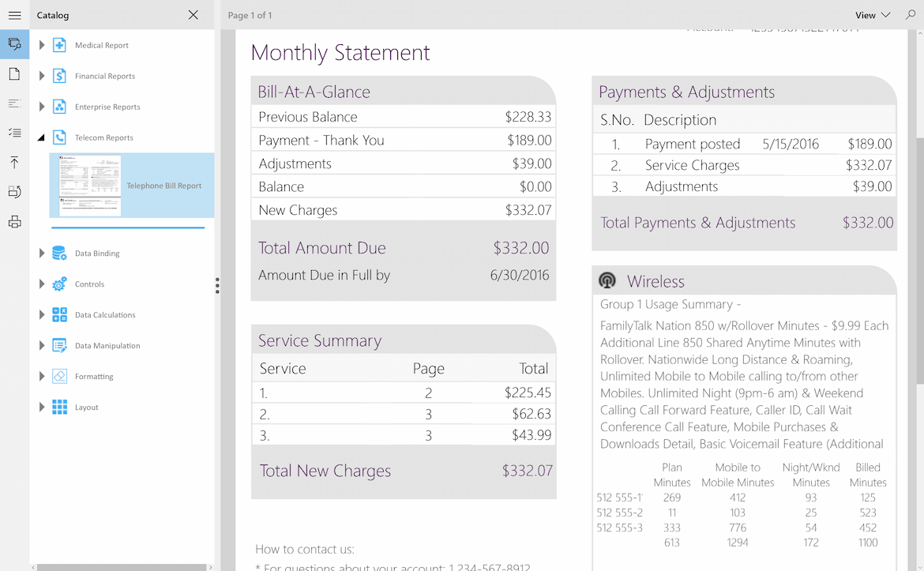The width and height of the screenshot is (924, 571).
Task: Click the report's vertical scrollbar
Action: coord(920,261)
